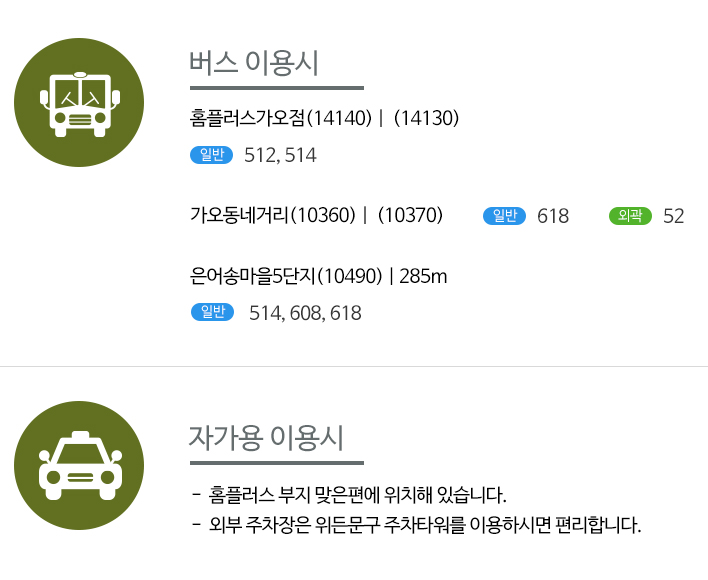Image resolution: width=708 pixels, height=580 pixels.
Task: Click the (10370) stop code
Action: click(x=410, y=215)
